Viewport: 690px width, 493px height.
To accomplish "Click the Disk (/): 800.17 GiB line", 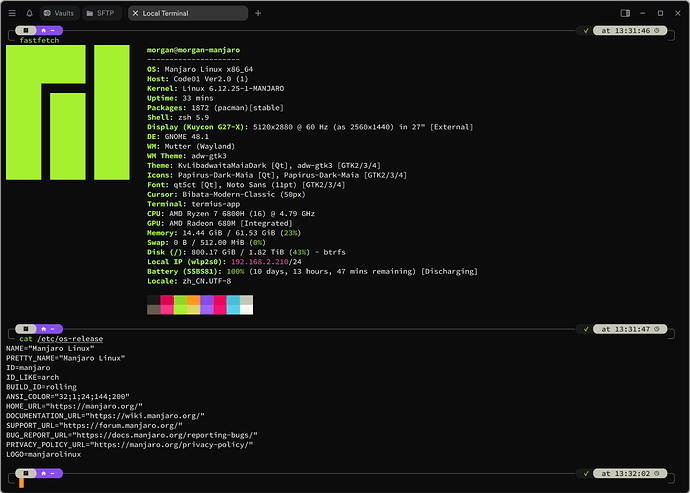I will [x=246, y=252].
